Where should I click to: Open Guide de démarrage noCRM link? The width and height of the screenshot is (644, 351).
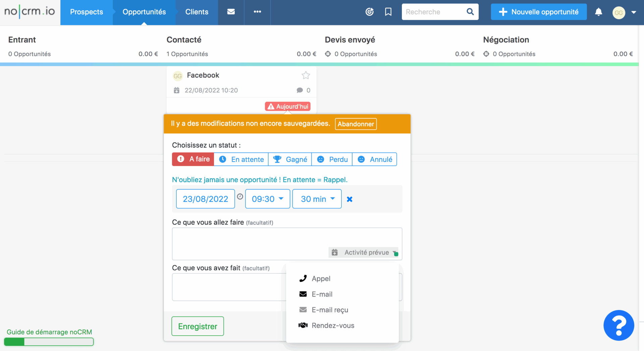tap(49, 332)
